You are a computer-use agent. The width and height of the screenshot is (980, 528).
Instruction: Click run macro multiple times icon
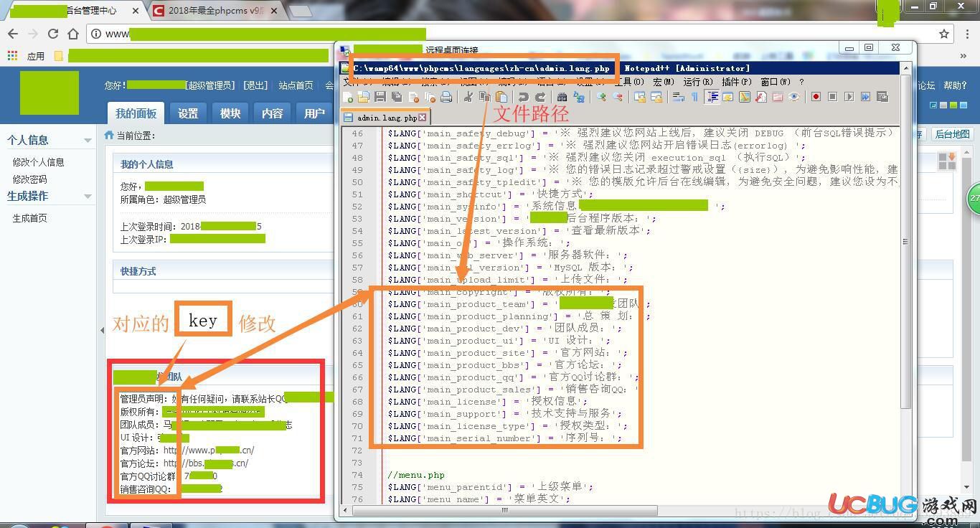click(x=865, y=97)
